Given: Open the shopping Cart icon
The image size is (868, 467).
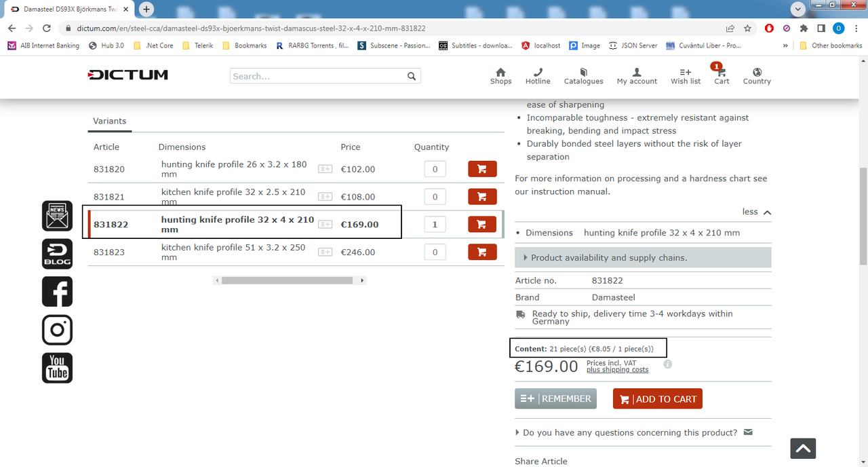Looking at the screenshot, I should (x=722, y=75).
